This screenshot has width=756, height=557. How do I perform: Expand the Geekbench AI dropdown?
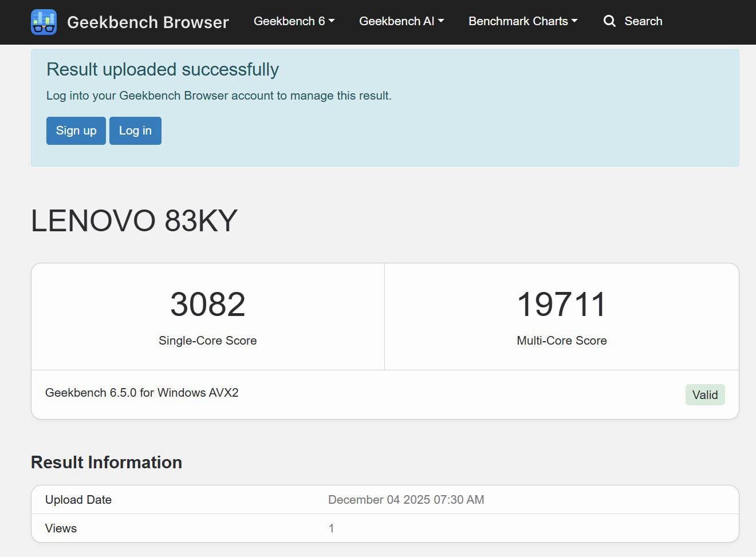click(x=401, y=21)
